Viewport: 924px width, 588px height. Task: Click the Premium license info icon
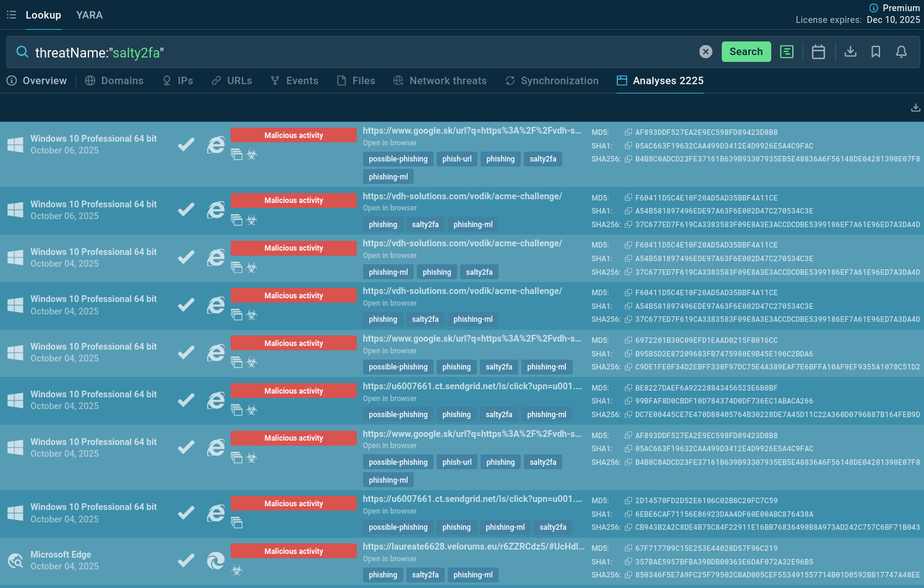pos(873,8)
